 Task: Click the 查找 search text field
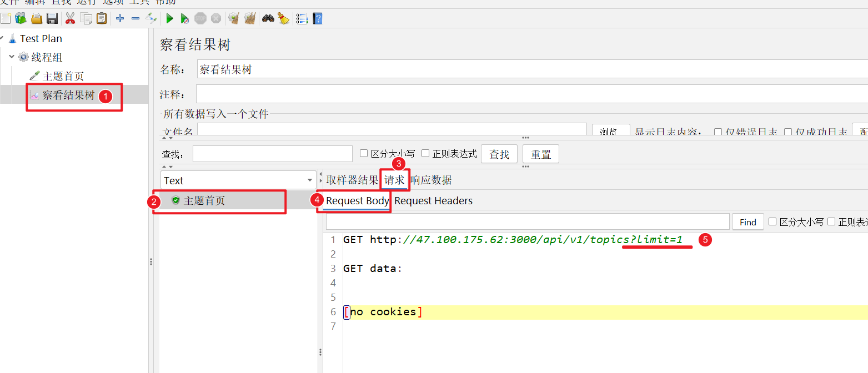pyautogui.click(x=272, y=154)
